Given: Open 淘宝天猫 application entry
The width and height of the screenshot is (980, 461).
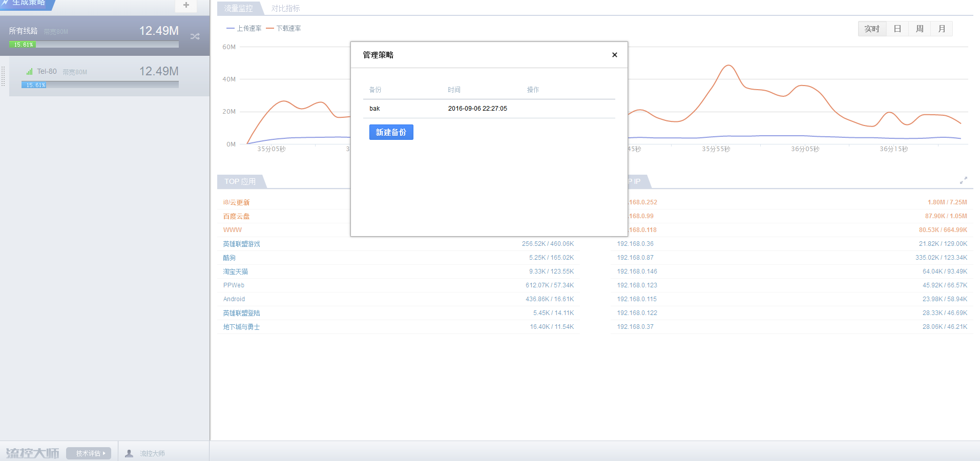Looking at the screenshot, I should pyautogui.click(x=235, y=271).
